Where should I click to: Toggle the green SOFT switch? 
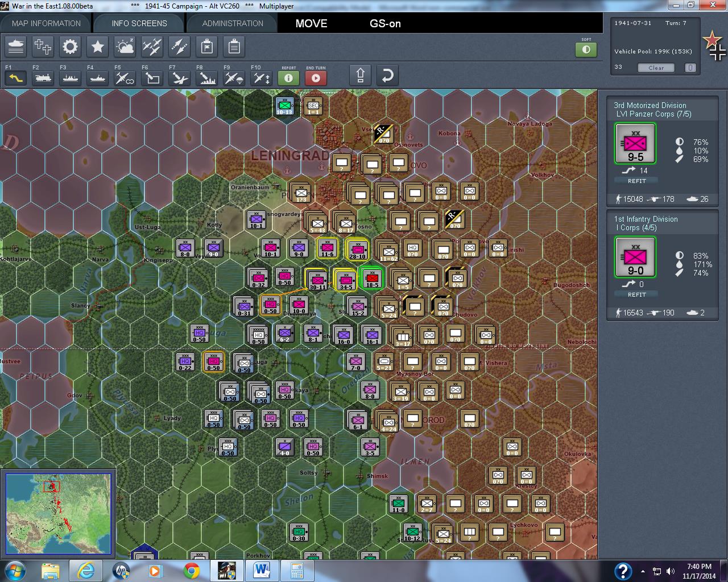pos(586,49)
